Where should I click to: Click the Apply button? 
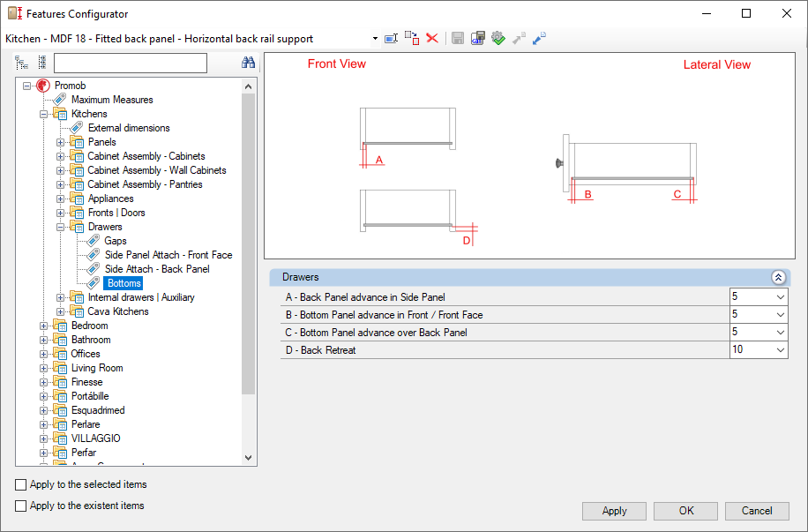pos(614,511)
